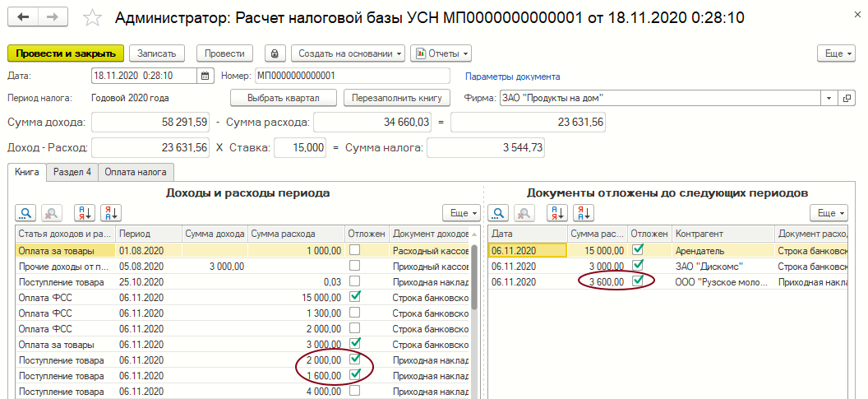Expand the Отчеты dropdown menu
The image size is (868, 399).
(441, 53)
